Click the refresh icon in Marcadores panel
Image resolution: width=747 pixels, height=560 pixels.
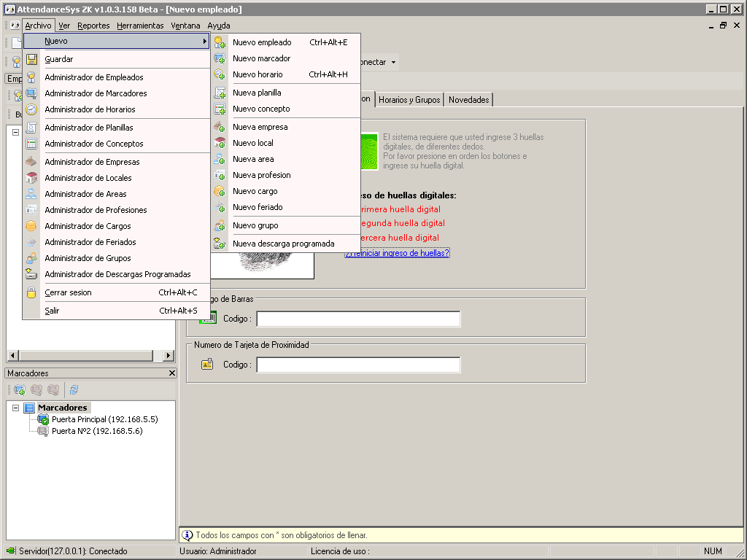click(74, 390)
